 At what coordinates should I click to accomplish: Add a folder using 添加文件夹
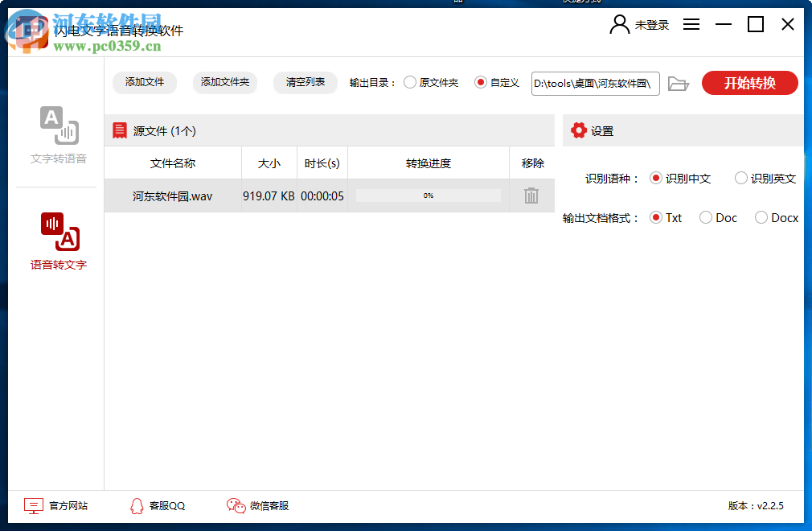coord(224,83)
